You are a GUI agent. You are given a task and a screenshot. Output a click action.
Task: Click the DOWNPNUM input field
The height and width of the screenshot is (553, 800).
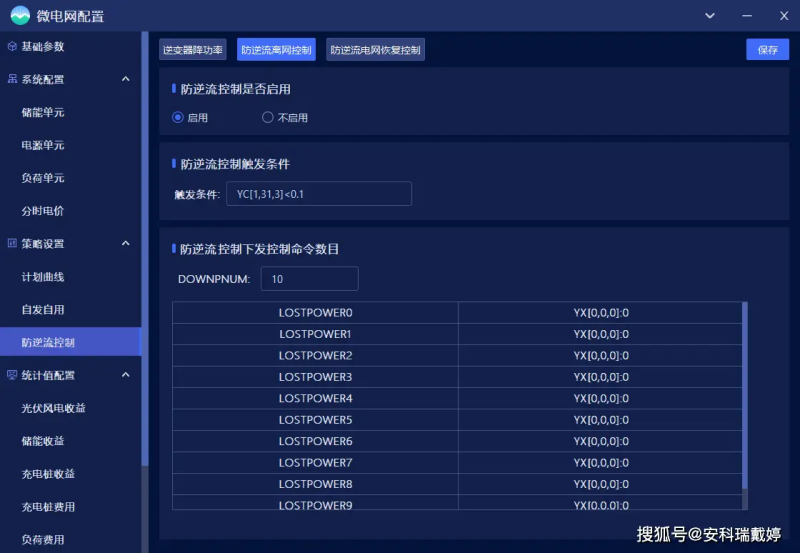pyautogui.click(x=309, y=279)
